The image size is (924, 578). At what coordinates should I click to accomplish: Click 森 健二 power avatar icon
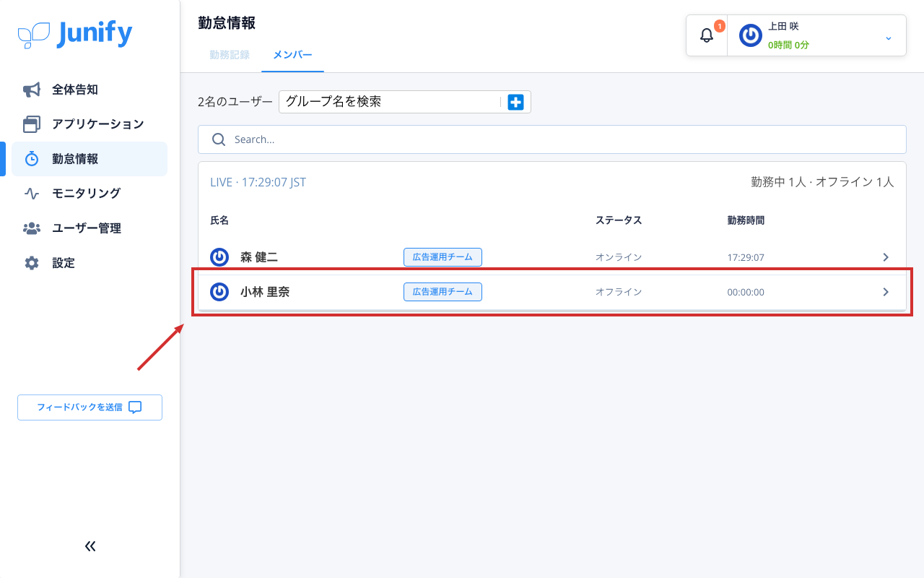point(219,257)
